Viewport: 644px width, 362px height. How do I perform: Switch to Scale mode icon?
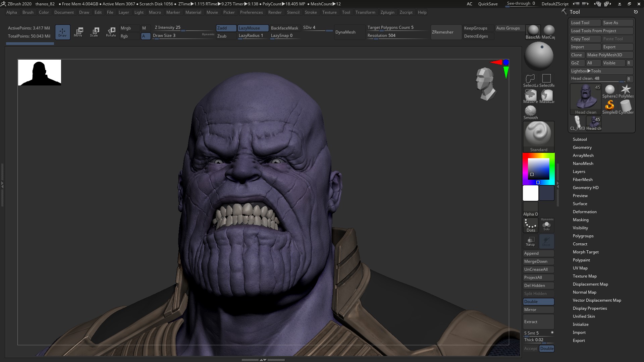[94, 32]
